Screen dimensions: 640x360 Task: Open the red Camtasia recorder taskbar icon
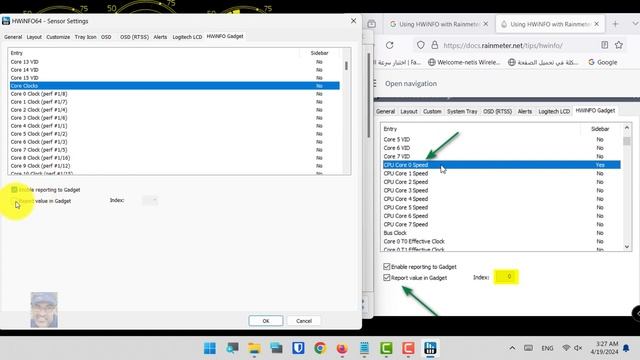click(408, 348)
